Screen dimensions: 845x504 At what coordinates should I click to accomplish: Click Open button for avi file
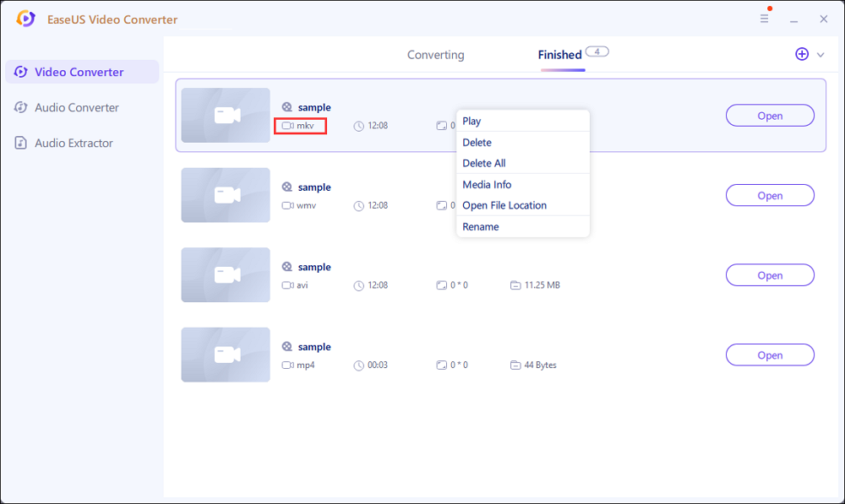click(769, 275)
